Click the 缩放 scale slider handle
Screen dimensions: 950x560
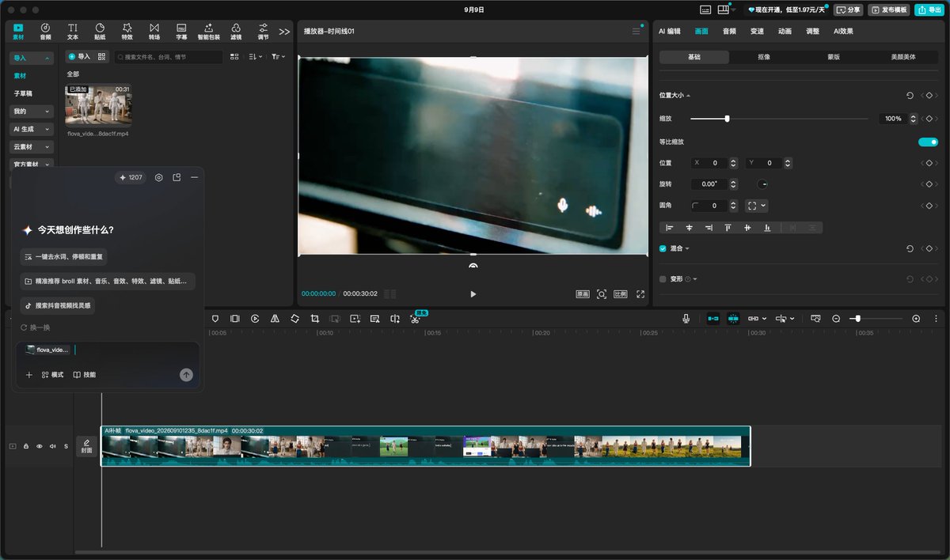(727, 119)
